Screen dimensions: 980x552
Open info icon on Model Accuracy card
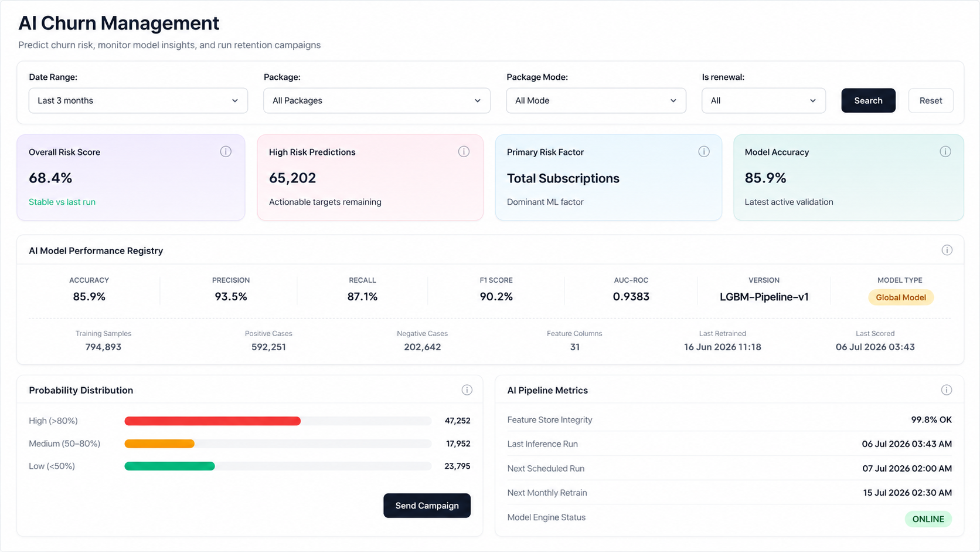tap(945, 151)
